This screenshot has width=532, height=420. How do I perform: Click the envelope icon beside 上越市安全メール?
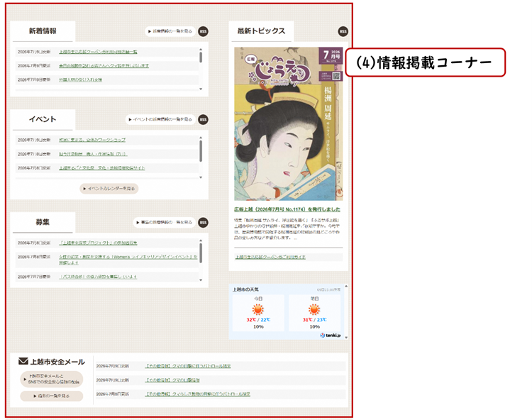[x=23, y=361]
